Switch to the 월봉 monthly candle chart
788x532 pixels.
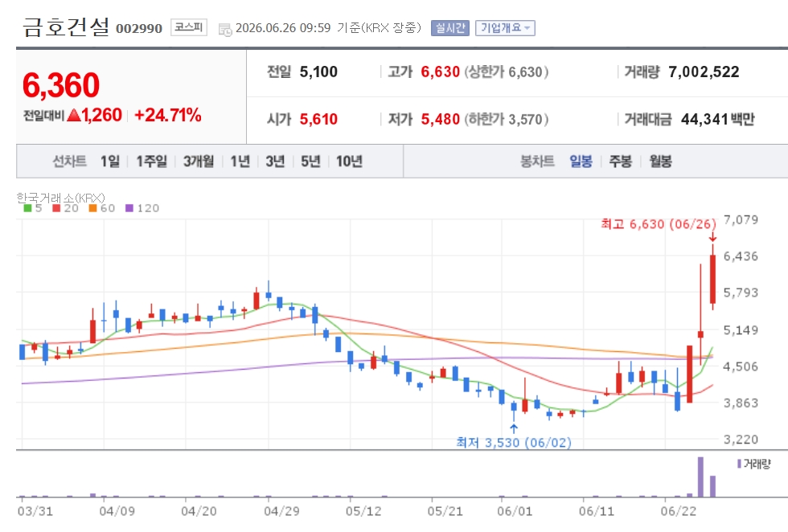660,162
